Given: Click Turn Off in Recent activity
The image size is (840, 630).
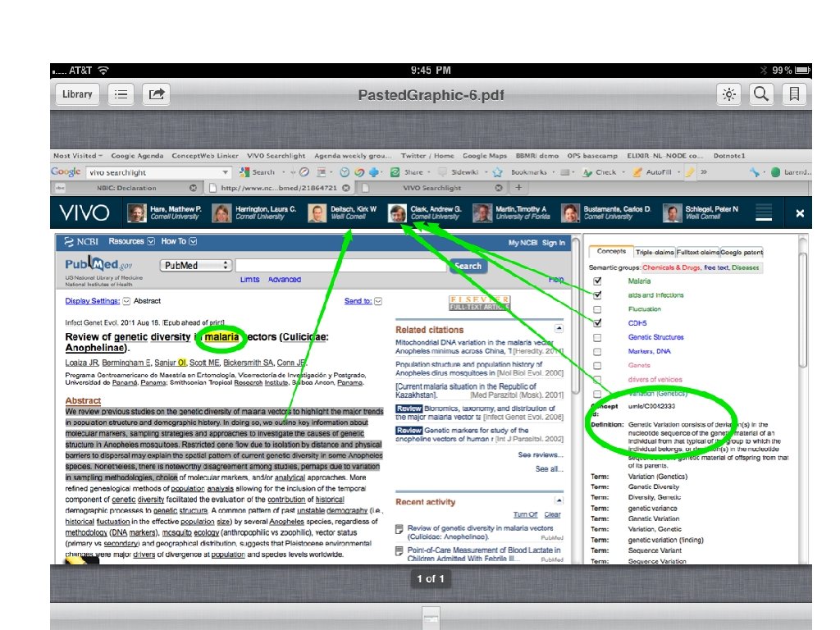Looking at the screenshot, I should (x=525, y=514).
